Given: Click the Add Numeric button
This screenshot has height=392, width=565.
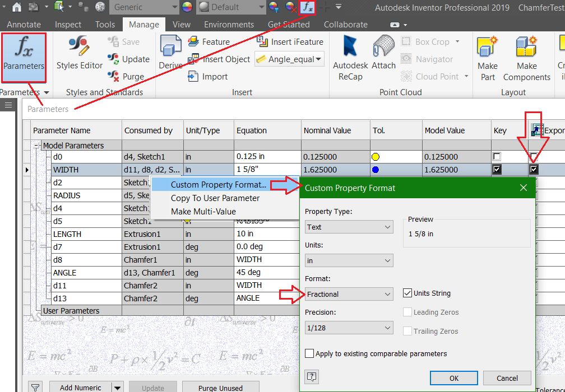Looking at the screenshot, I should pyautogui.click(x=80, y=388).
